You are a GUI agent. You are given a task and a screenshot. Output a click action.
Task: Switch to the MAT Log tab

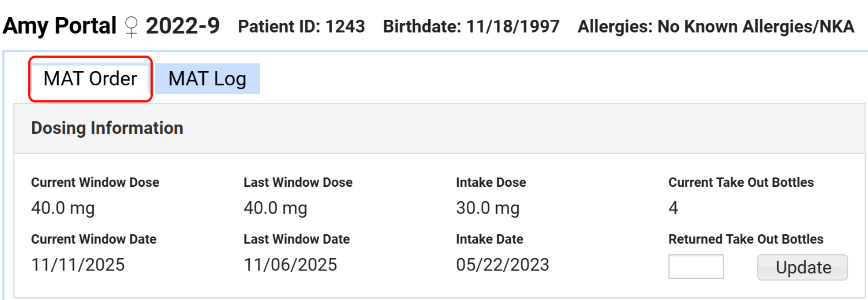207,79
